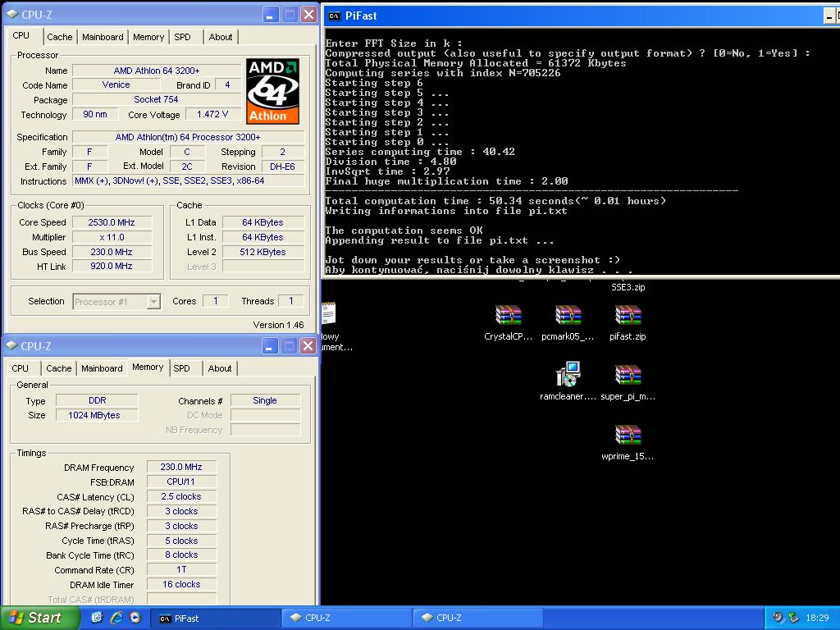Click the Windows Start button
The height and width of the screenshot is (630, 840).
coord(39,618)
